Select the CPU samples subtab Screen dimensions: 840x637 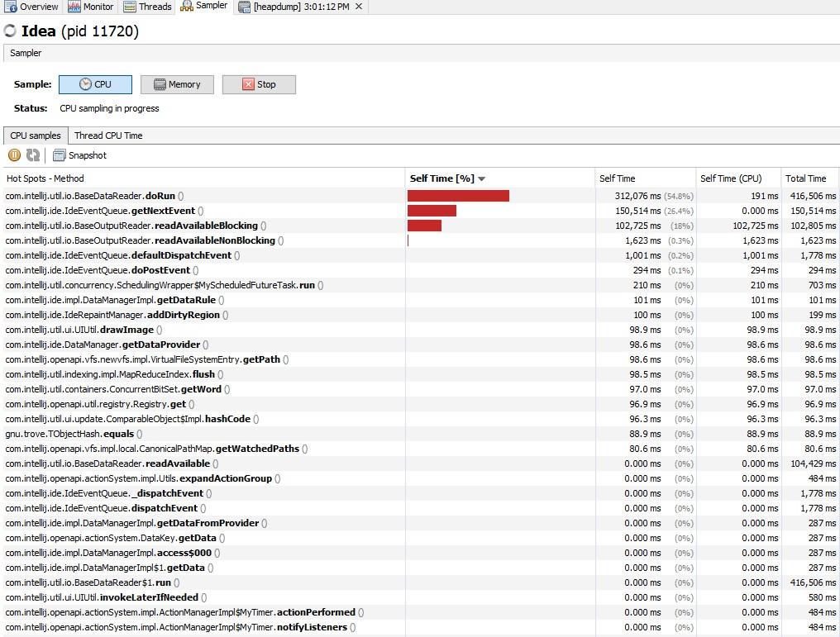(35, 135)
